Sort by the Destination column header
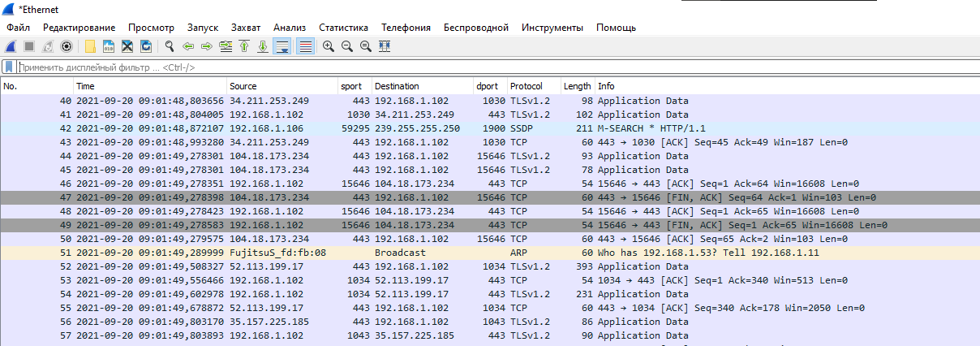Image resolution: width=980 pixels, height=346 pixels. [x=422, y=86]
